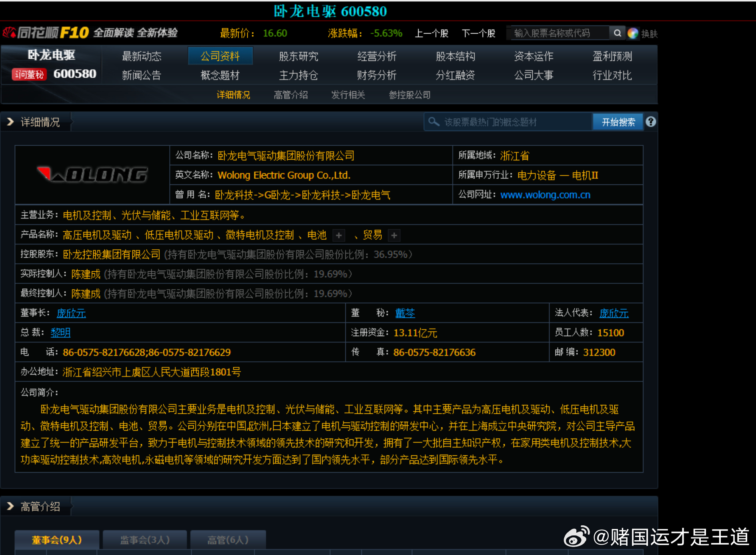Open the 股本结构 menu tab
Viewport: 756px width, 555px height.
pyautogui.click(x=455, y=56)
